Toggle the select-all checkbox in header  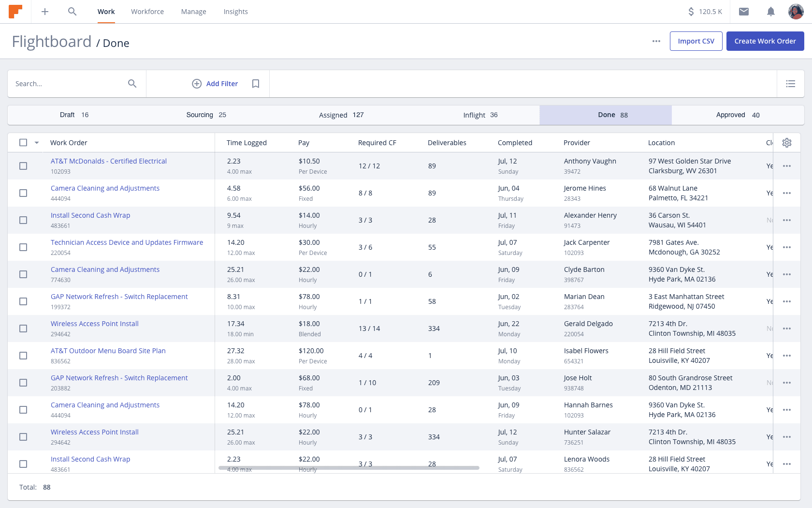pyautogui.click(x=23, y=143)
